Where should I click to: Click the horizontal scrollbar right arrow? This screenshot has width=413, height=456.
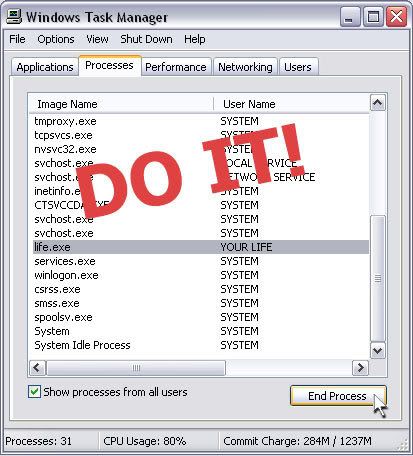pos(360,368)
